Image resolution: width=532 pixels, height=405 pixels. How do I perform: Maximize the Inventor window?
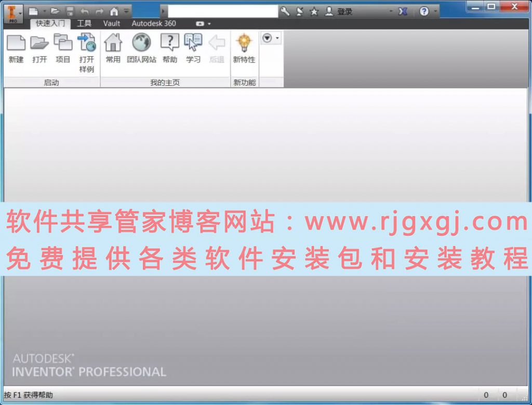coord(491,6)
